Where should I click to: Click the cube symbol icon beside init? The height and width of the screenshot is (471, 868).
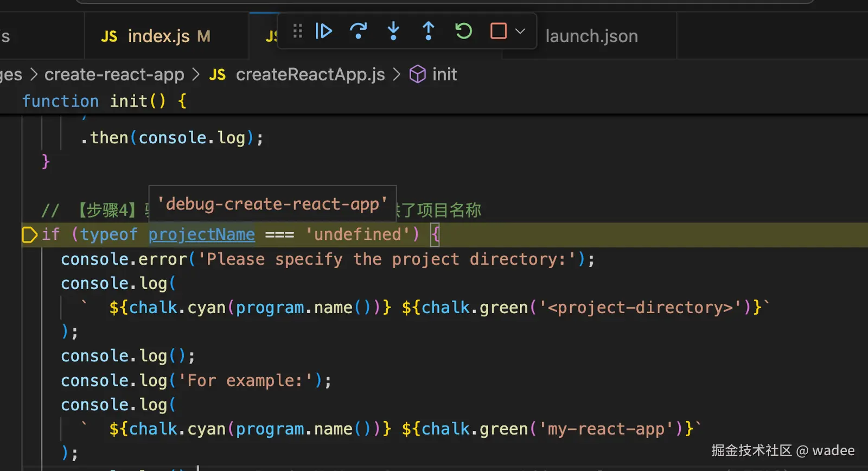tap(417, 74)
